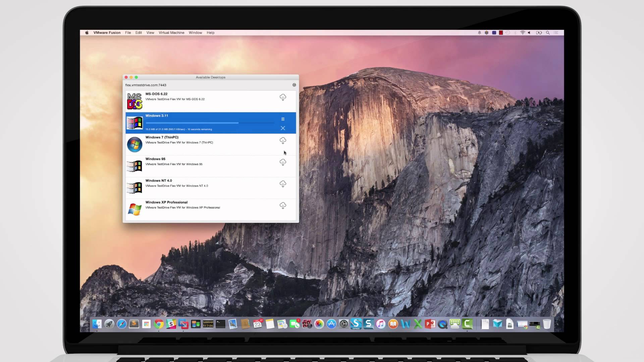Image resolution: width=644 pixels, height=362 pixels.
Task: Select the Windows 3.11 logo thumbnail
Action: 135,123
